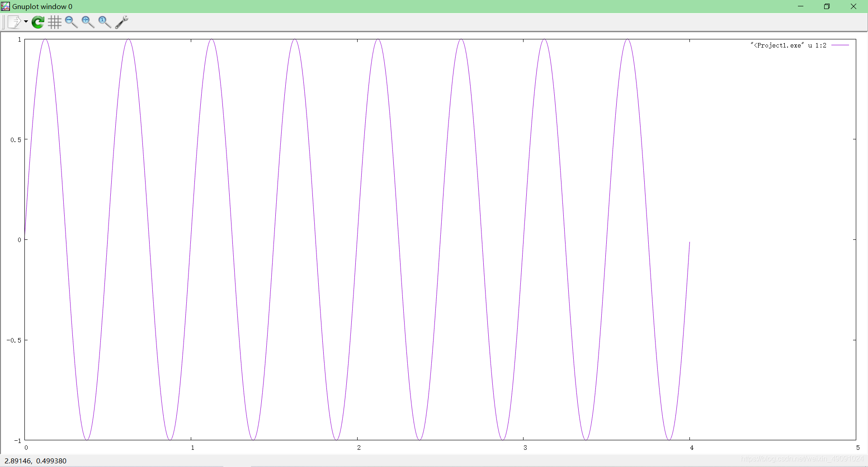
Task: Replot the graph with green refresh icon
Action: 38,22
